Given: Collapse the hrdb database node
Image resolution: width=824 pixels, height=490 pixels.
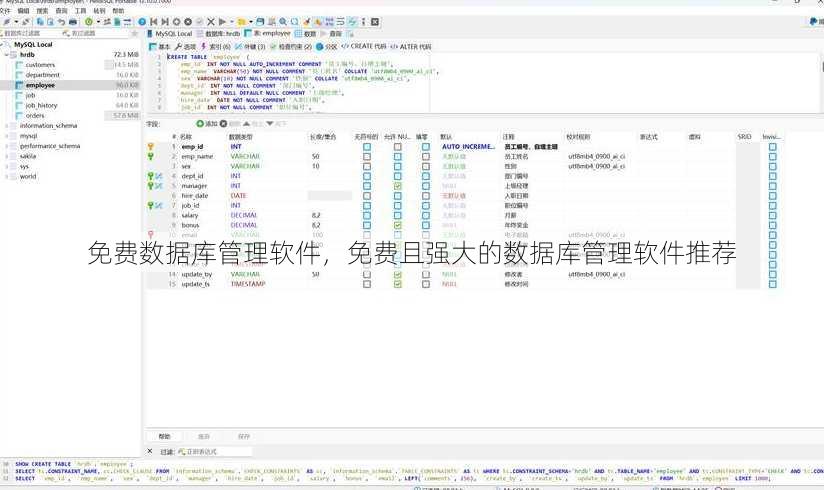Looking at the screenshot, I should tap(7, 55).
